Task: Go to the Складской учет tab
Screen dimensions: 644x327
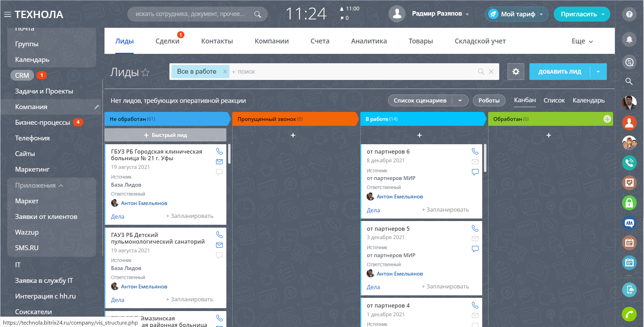Action: [480, 41]
